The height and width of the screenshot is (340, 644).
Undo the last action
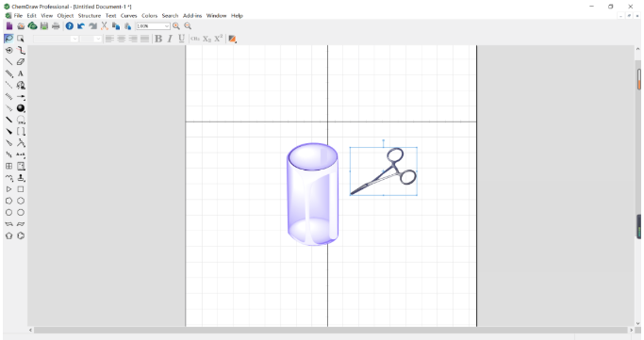click(x=81, y=25)
